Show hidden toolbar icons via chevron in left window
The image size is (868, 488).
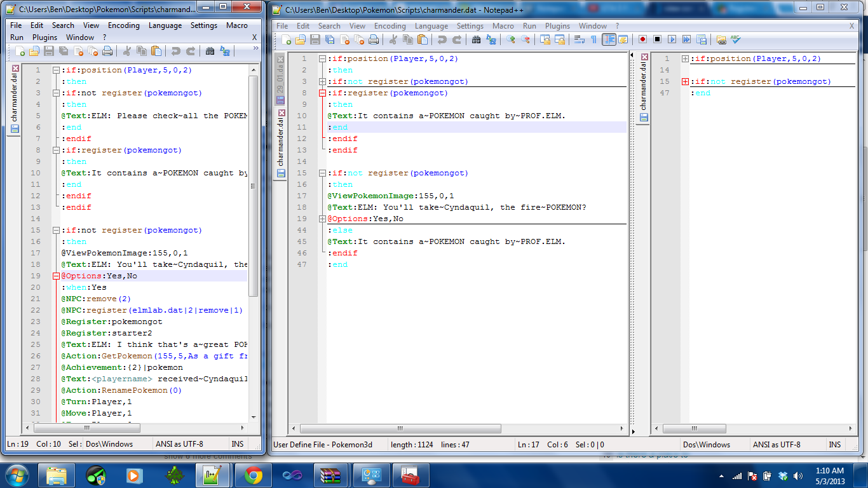click(x=255, y=48)
